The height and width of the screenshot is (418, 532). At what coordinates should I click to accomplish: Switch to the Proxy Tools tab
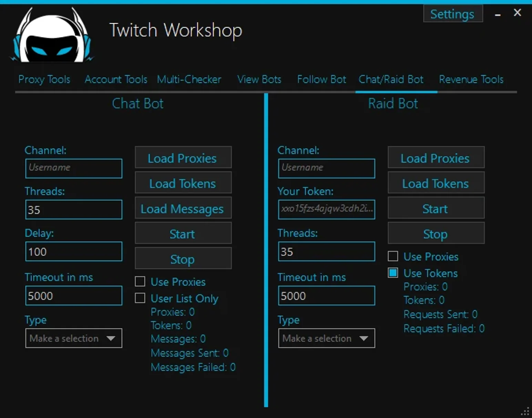pos(44,80)
